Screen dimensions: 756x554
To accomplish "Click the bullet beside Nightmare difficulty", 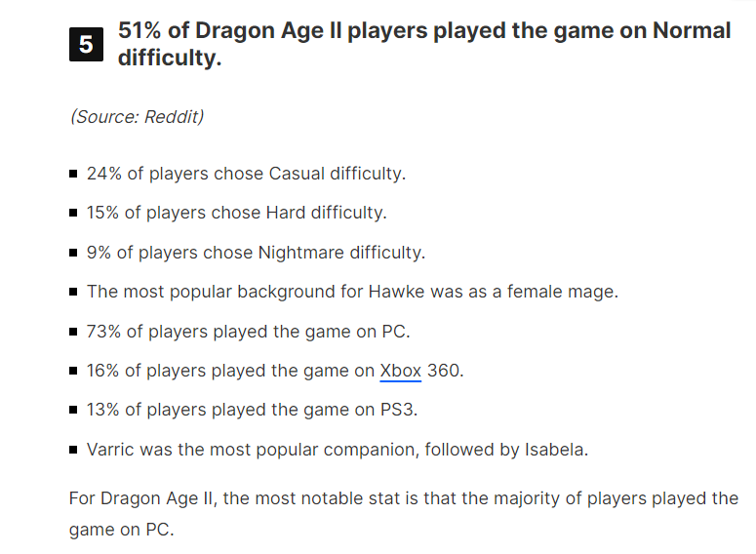I will (x=74, y=253).
